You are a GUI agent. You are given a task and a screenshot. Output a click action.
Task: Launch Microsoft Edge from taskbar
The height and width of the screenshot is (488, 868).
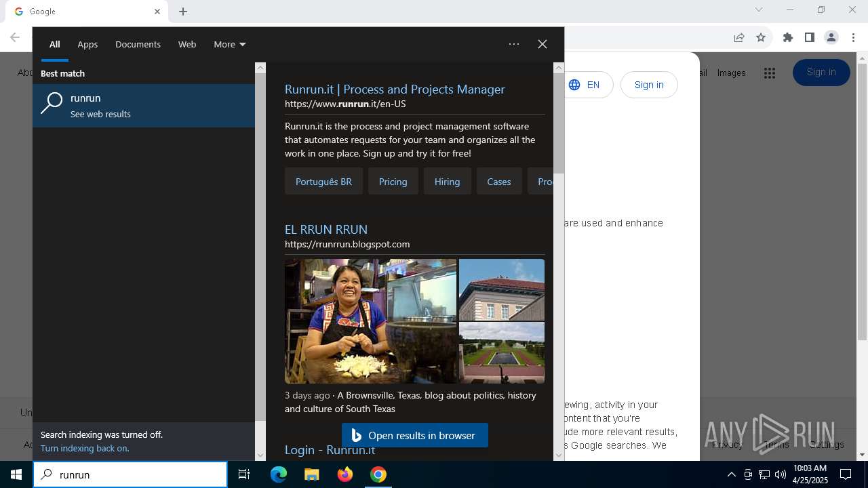(x=279, y=474)
